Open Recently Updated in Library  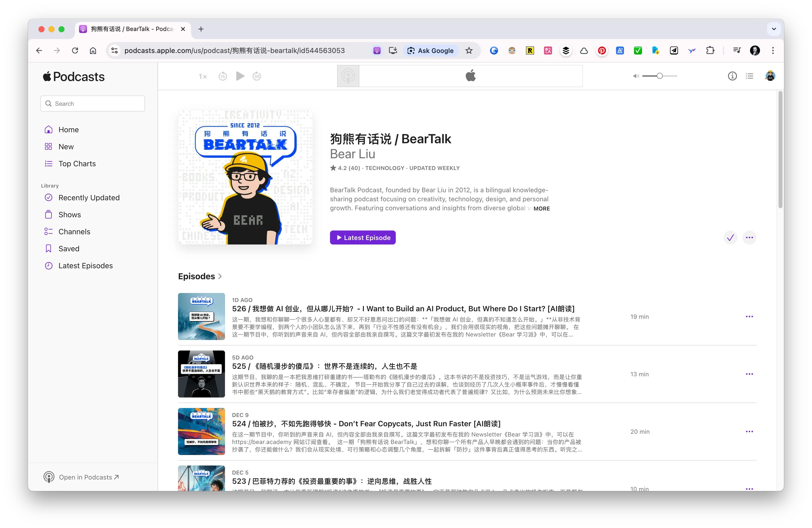[x=89, y=198]
